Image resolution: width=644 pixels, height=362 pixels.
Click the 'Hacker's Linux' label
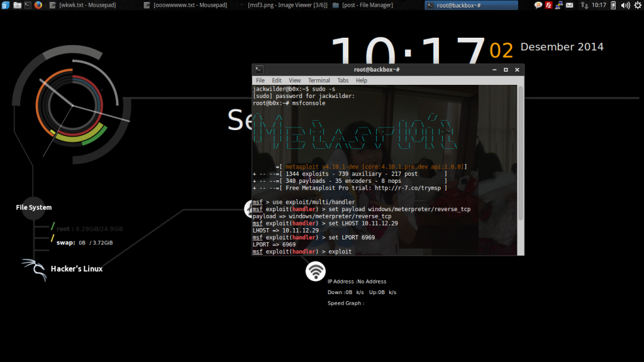76,269
